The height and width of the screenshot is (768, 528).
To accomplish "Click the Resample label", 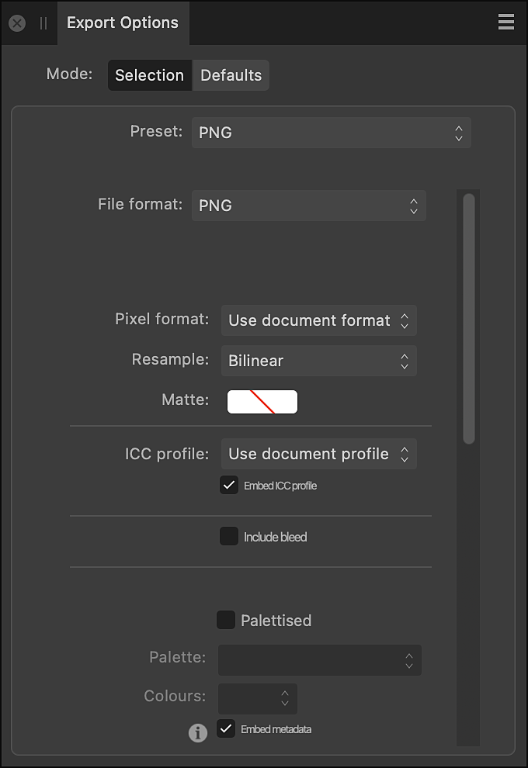I will (x=170, y=360).
